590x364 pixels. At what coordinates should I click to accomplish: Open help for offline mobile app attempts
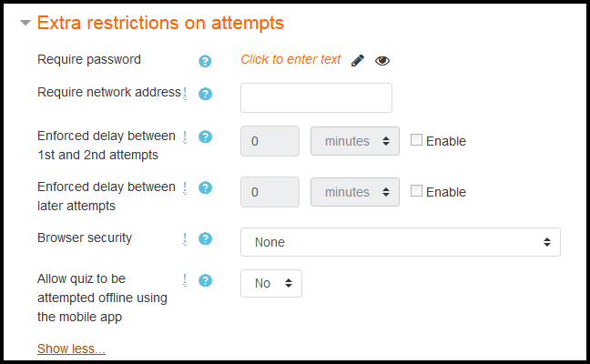pos(205,280)
